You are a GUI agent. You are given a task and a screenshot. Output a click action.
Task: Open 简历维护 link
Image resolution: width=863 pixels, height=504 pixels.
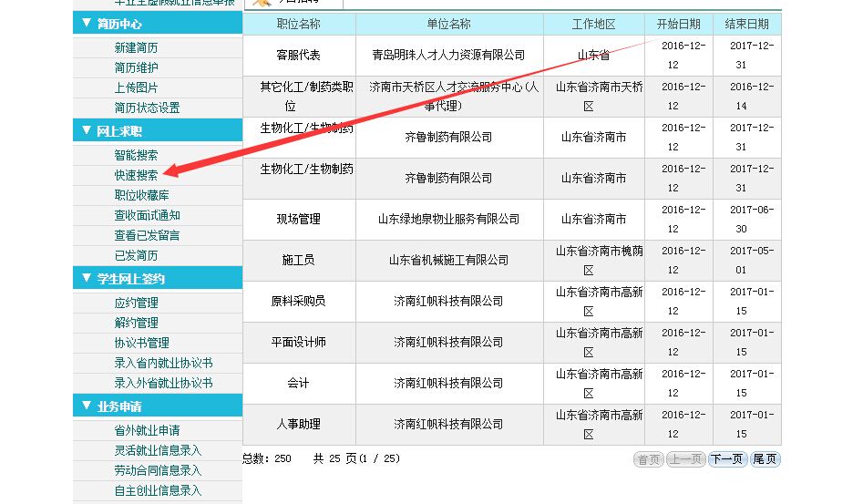click(136, 67)
